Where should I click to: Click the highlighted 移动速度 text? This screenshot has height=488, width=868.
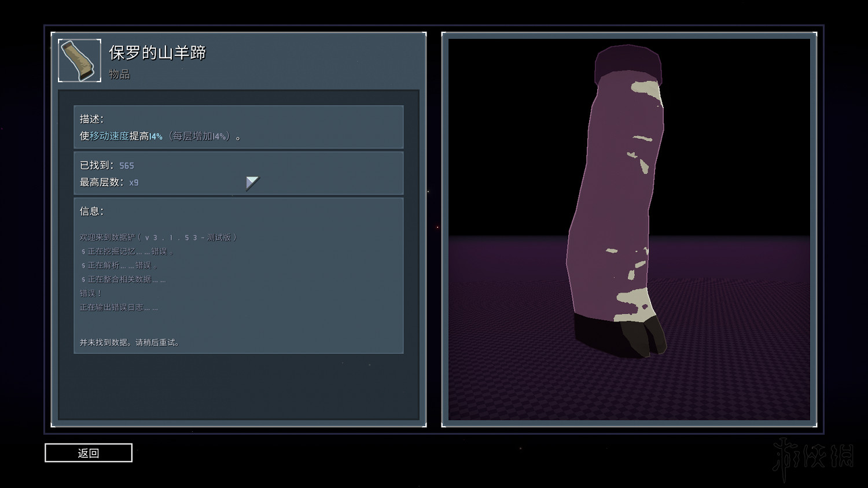pos(109,136)
